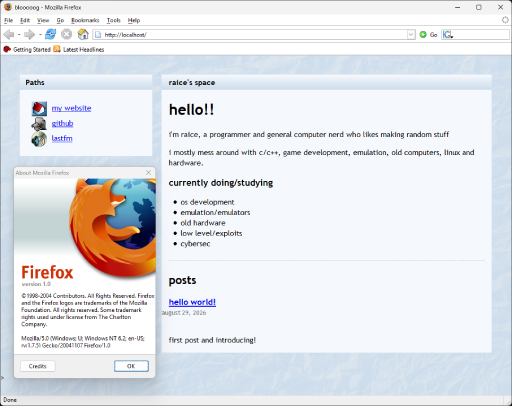Maximize the Firefox window
Image resolution: width=512 pixels, height=406 pixels.
tap(479, 7)
